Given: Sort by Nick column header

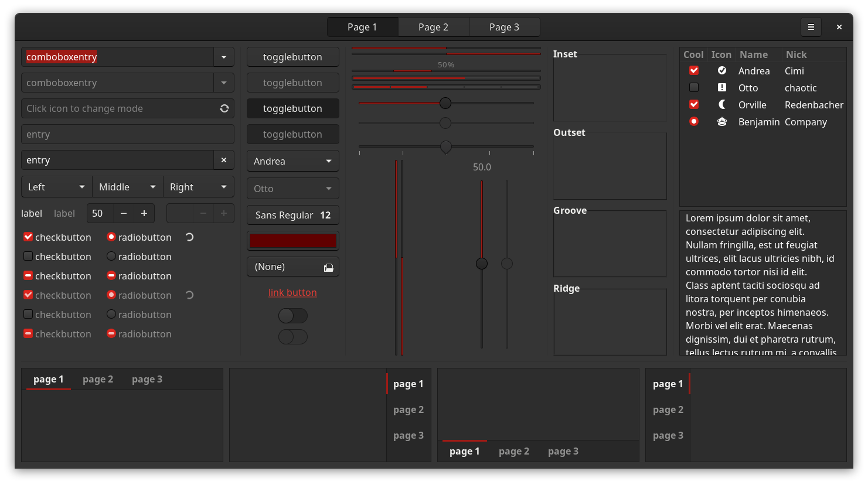Looking at the screenshot, I should tap(814, 54).
